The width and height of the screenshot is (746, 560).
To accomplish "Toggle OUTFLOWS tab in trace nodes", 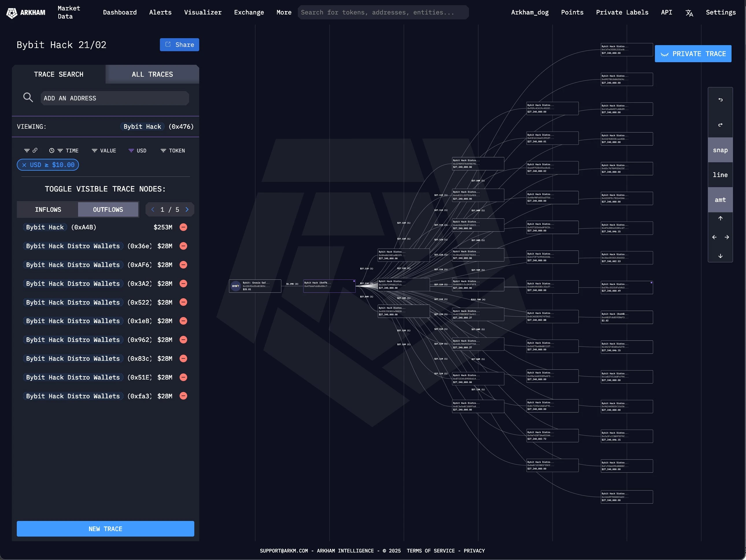I will click(108, 209).
